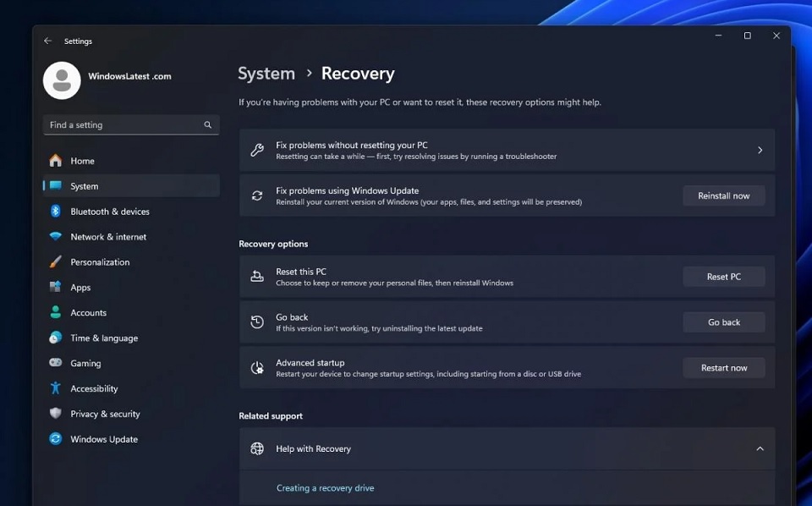
Task: Open Accounts settings
Action: (x=131, y=313)
